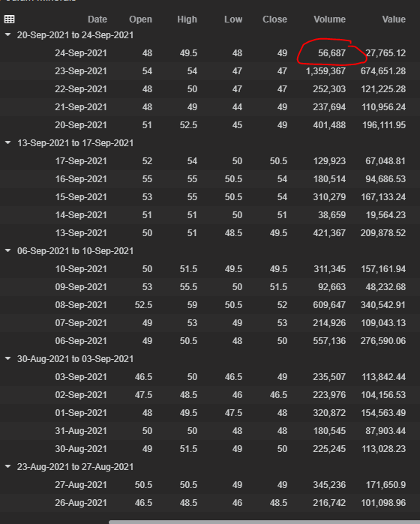420x524 pixels.
Task: Select the 26-Aug-2021 row date
Action: [x=81, y=503]
